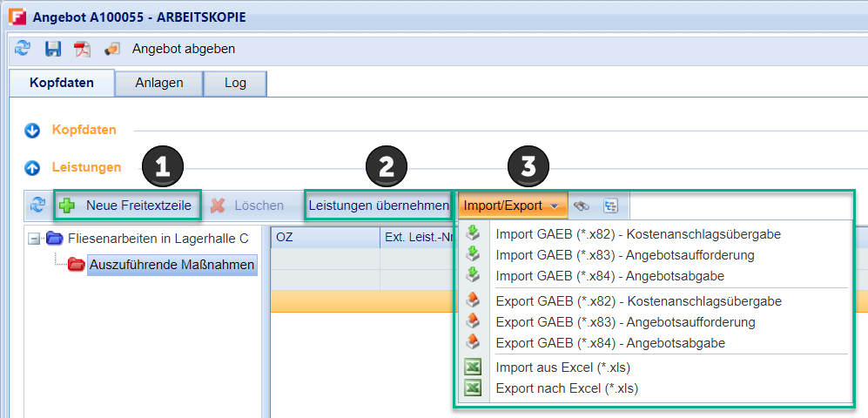868x418 pixels.
Task: Click the Angebot abgeben button
Action: (x=183, y=49)
